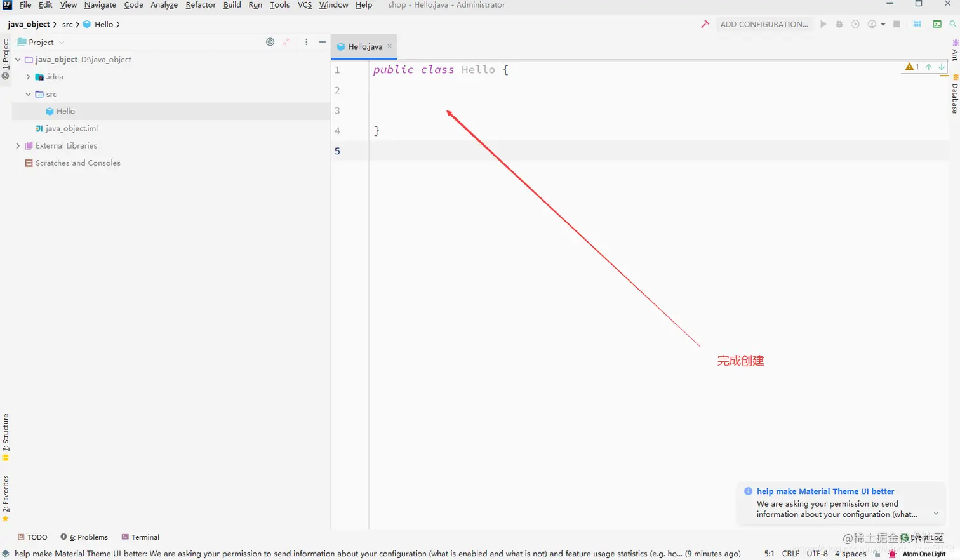960x560 pixels.
Task: Click the Build project hammer icon
Action: point(705,24)
